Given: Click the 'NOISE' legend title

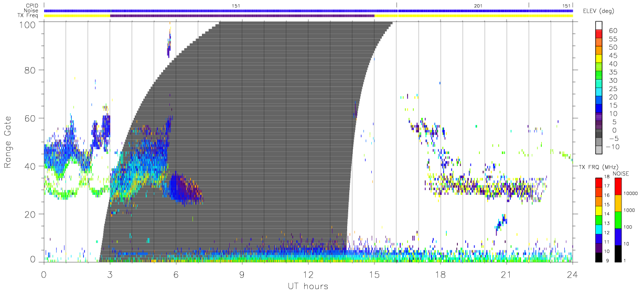Looking at the screenshot, I should click(x=621, y=173).
